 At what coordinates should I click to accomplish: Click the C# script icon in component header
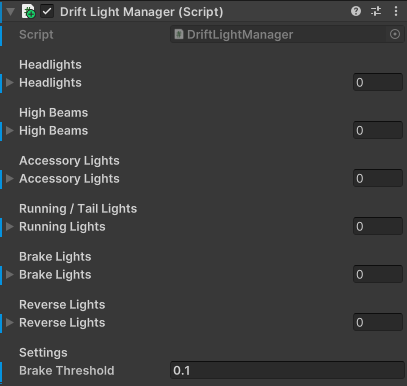click(x=28, y=12)
